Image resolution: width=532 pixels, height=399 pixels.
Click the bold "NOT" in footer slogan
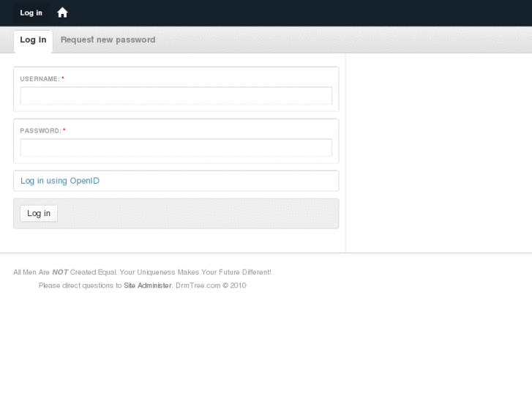[x=60, y=272]
